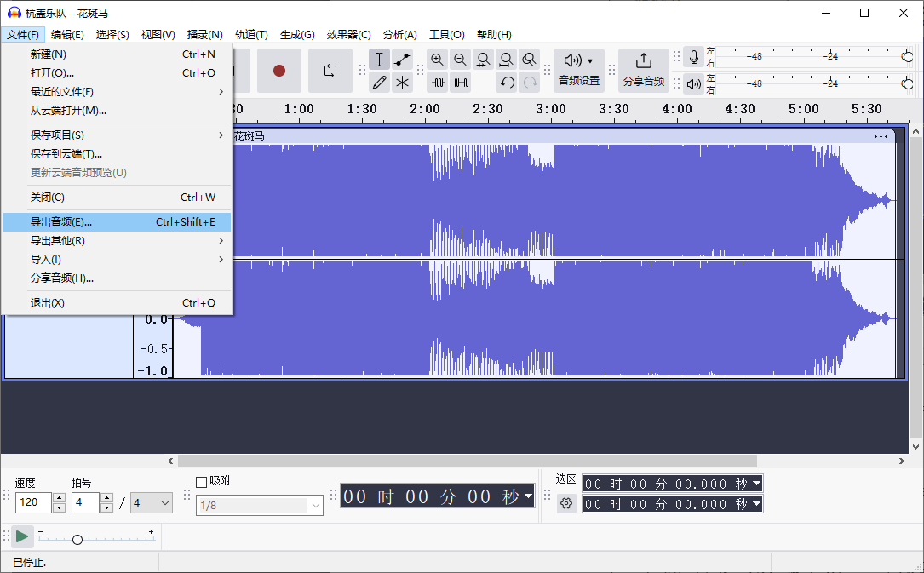Open the 音频设置 audio setup dropdown
924x573 pixels.
579,70
